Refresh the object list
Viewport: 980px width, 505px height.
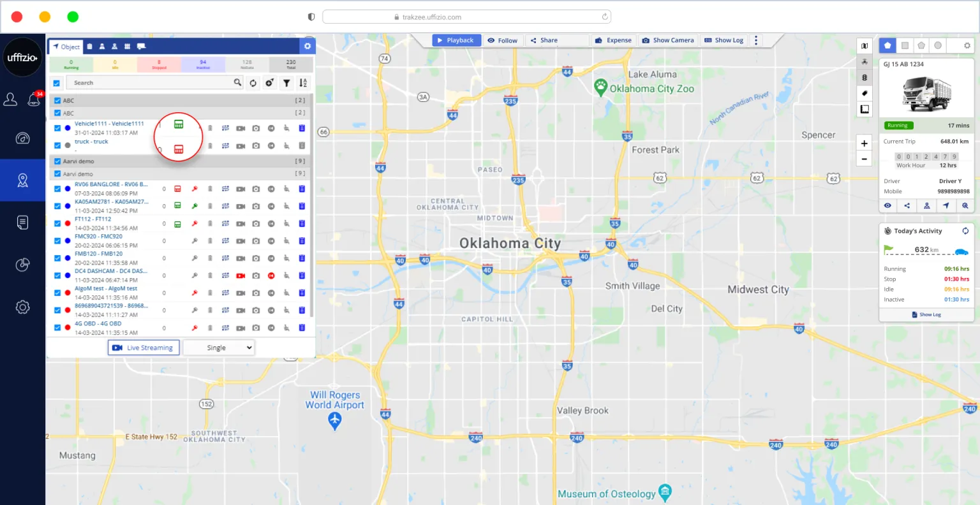[253, 83]
